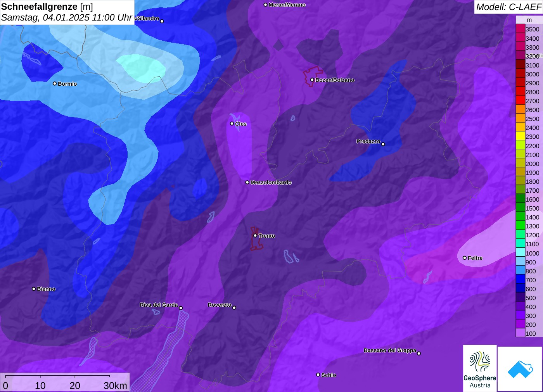The height and width of the screenshot is (392, 543).
Task: Click the legend value '1200'
Action: [x=533, y=235]
